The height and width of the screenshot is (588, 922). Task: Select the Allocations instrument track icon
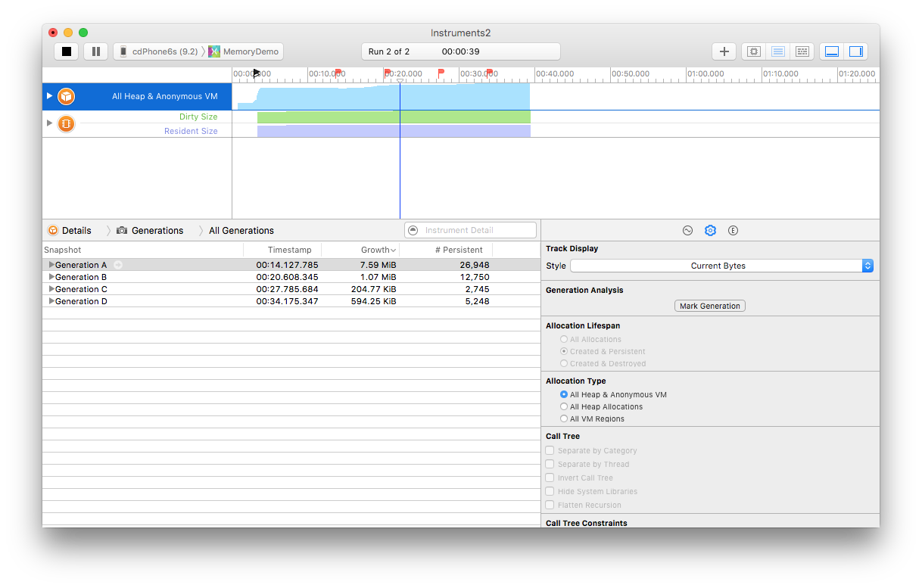pyautogui.click(x=67, y=96)
